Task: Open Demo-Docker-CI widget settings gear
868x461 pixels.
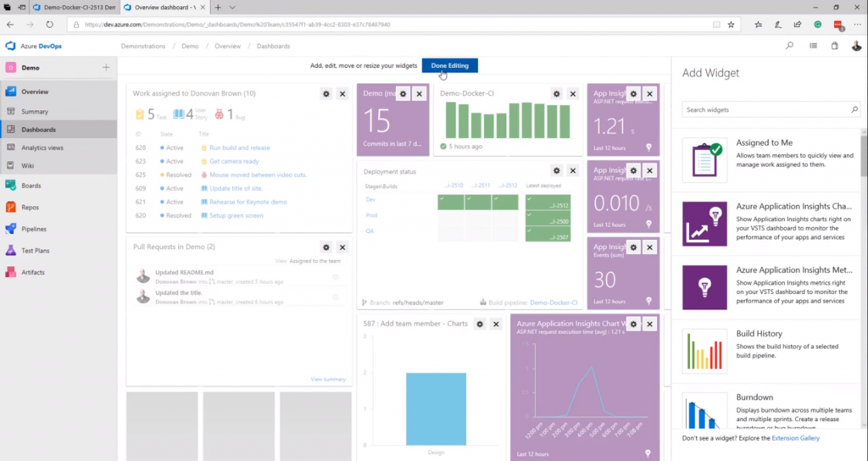Action: pyautogui.click(x=556, y=94)
